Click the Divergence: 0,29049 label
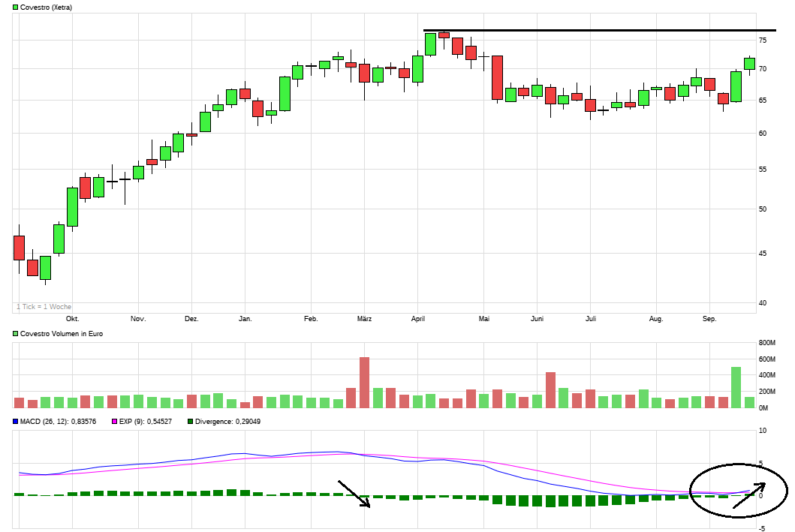 [227, 422]
